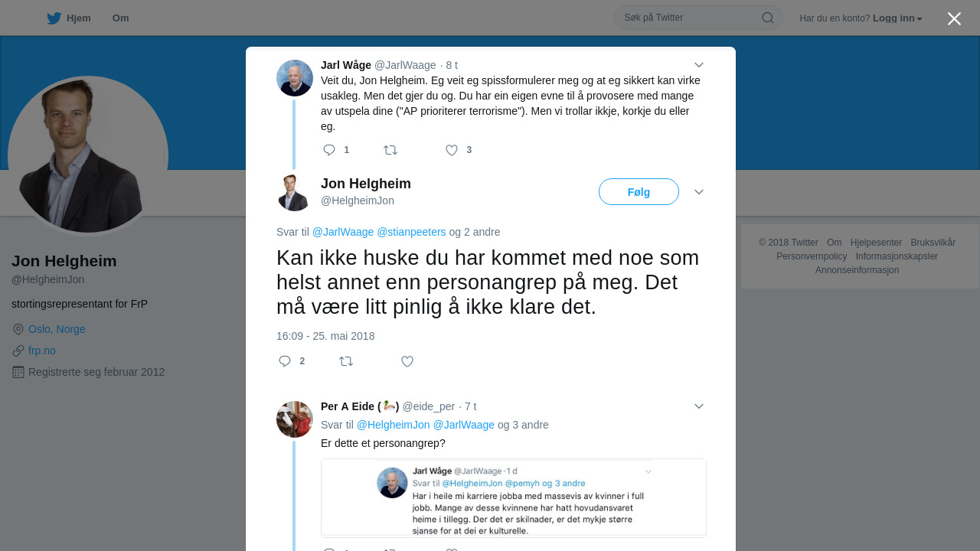Click the search magnifier icon
The image size is (980, 551).
click(x=767, y=18)
